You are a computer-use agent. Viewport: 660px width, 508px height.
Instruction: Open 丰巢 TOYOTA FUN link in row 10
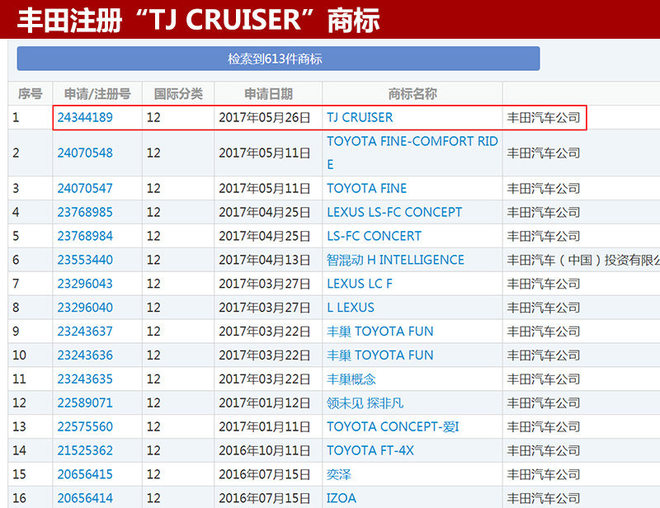(380, 355)
